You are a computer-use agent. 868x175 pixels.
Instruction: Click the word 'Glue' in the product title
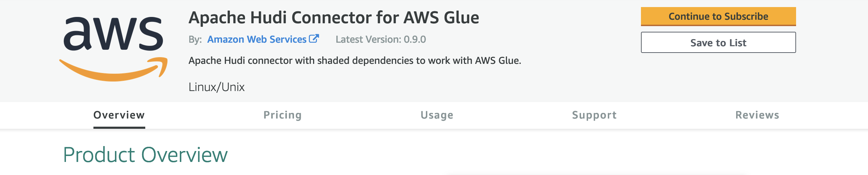point(461,18)
